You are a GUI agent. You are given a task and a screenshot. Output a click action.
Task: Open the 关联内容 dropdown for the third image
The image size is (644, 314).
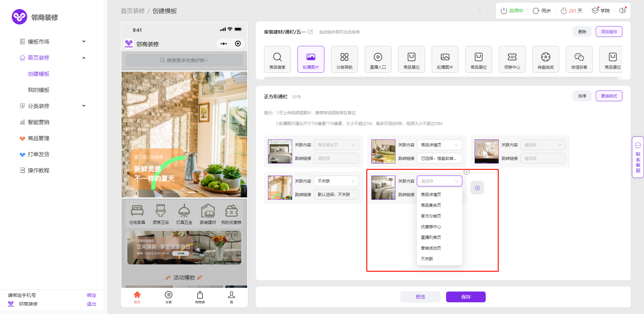(x=543, y=145)
